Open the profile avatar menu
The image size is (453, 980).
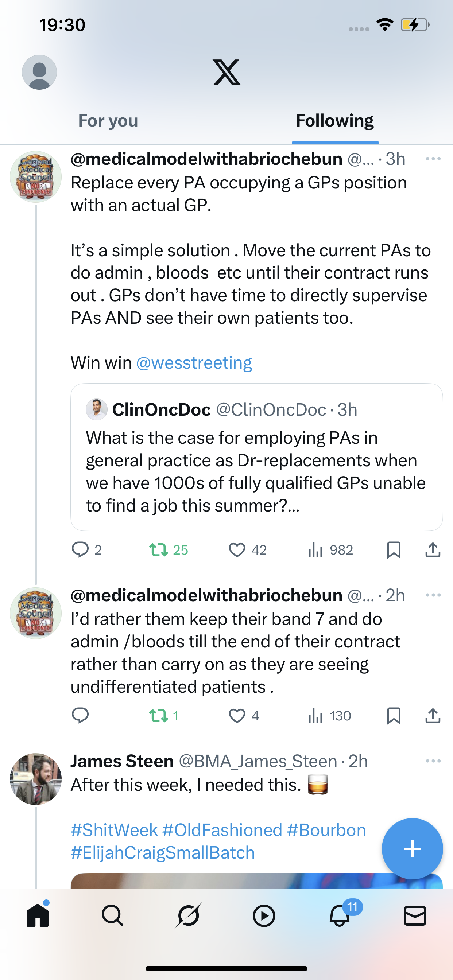pos(39,72)
